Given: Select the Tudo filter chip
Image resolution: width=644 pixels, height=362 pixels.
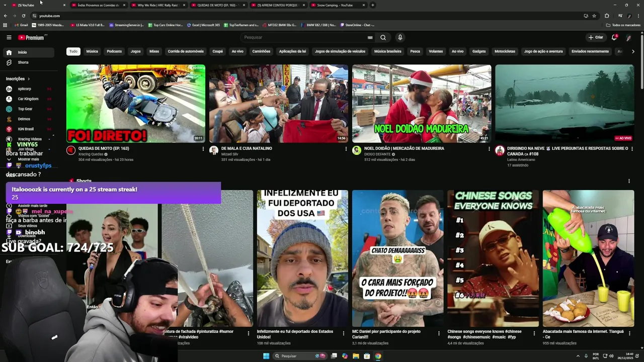Looking at the screenshot, I should click(73, 51).
